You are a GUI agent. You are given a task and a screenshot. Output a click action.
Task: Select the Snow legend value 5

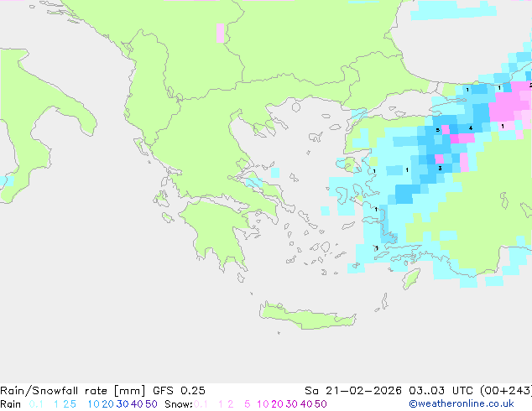pyautogui.click(x=248, y=404)
